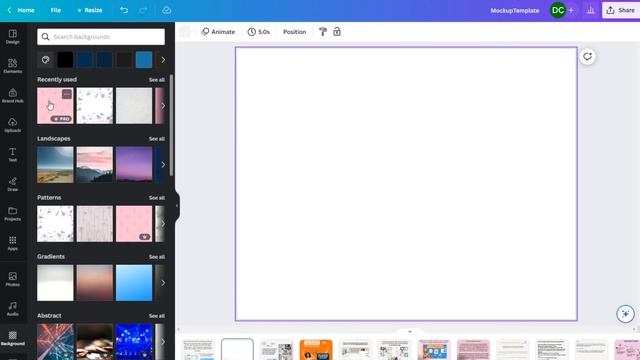
Task: Open the Brand Hub panel
Action: coord(13,96)
